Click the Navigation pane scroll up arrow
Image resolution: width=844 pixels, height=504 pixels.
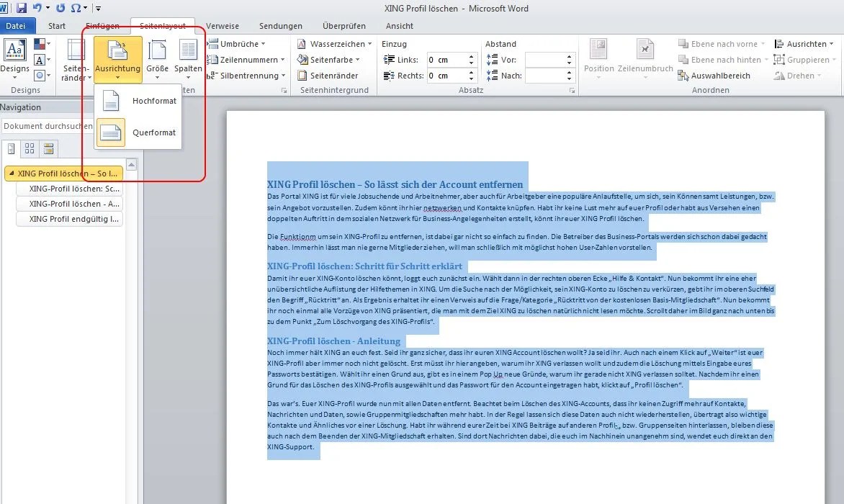coord(131,165)
